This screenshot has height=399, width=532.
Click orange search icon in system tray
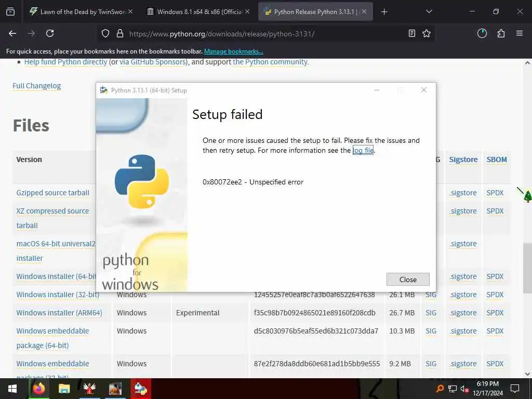(x=440, y=389)
